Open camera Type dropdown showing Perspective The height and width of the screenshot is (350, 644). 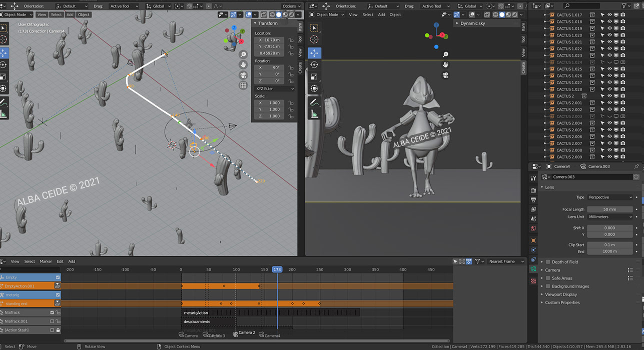(610, 197)
